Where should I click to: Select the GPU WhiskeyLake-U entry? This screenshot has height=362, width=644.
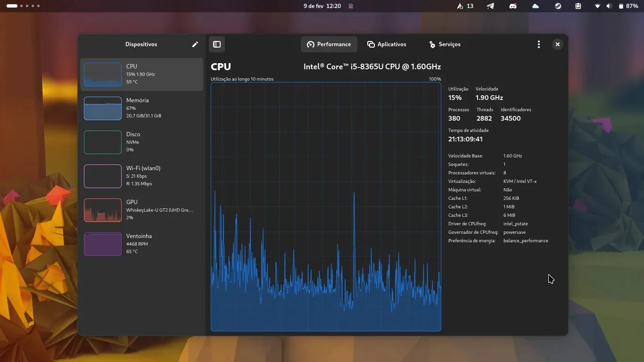pyautogui.click(x=141, y=210)
